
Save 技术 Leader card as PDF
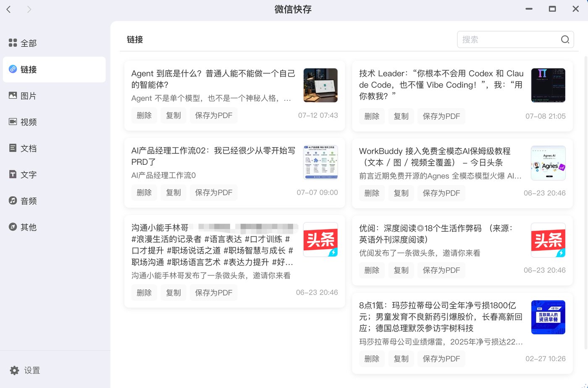click(x=441, y=116)
